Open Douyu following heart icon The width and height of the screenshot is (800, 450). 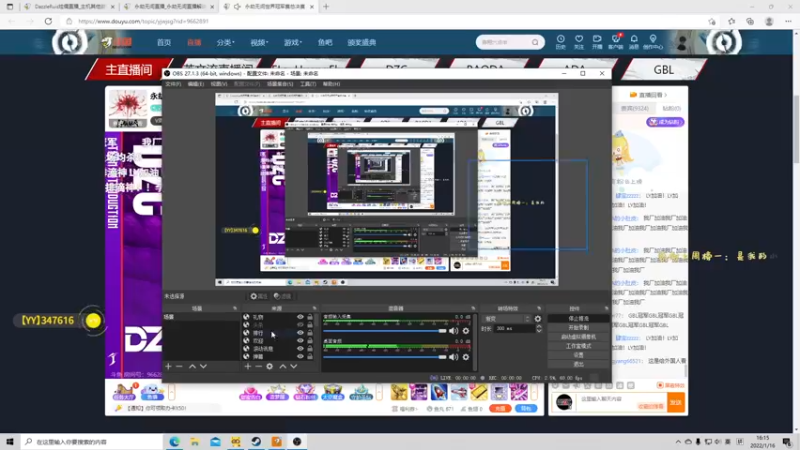579,42
